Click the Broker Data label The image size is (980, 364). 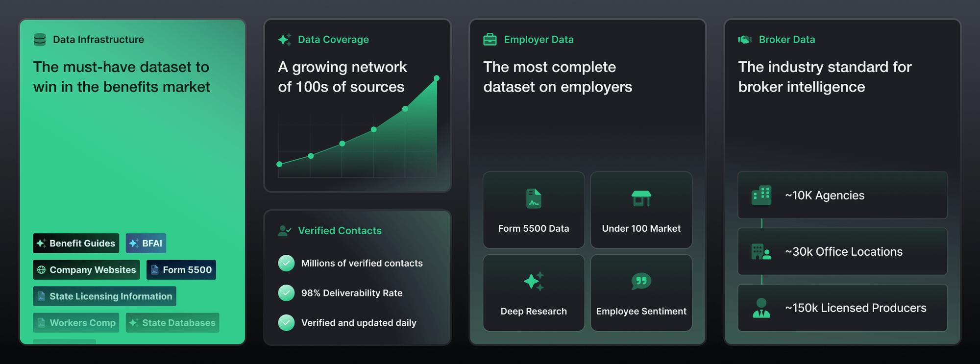(787, 40)
